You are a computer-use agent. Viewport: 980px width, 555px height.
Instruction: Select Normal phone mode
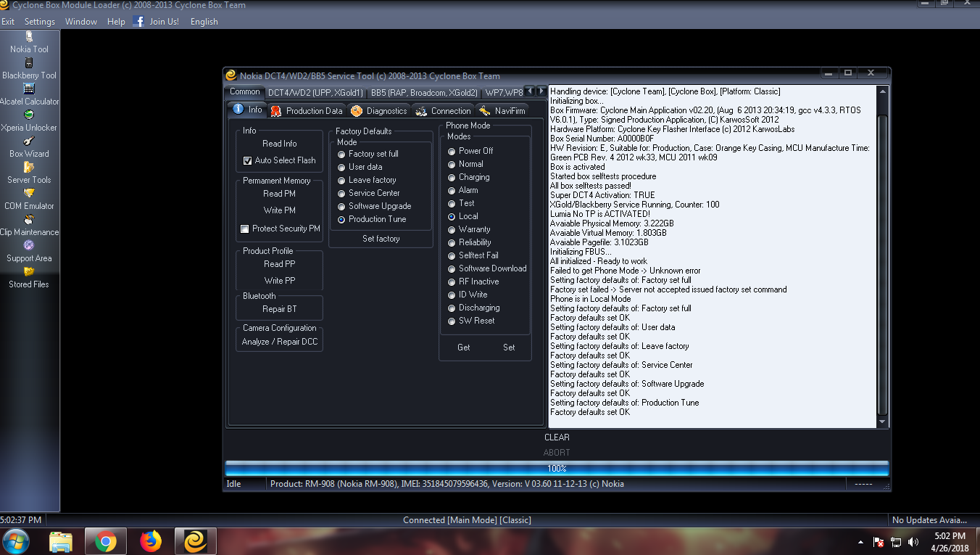click(452, 164)
